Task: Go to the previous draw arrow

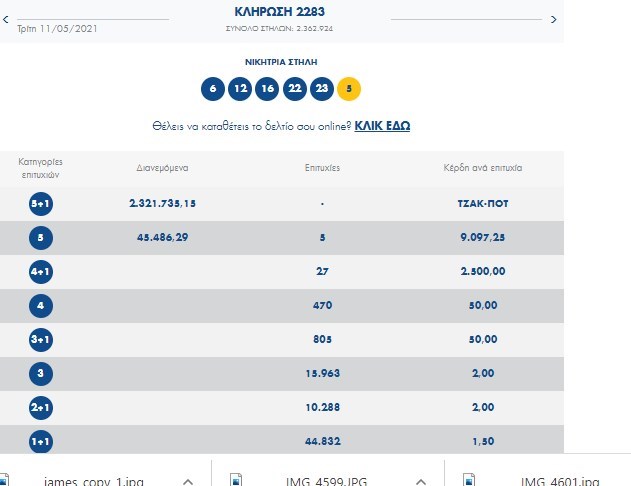Action: [x=7, y=19]
